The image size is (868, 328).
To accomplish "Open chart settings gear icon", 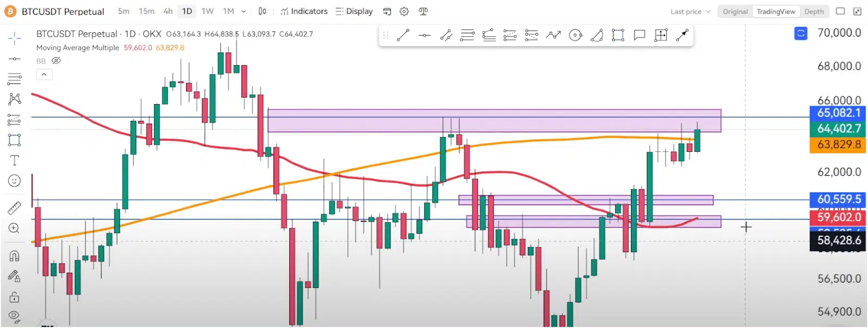I will pyautogui.click(x=404, y=11).
